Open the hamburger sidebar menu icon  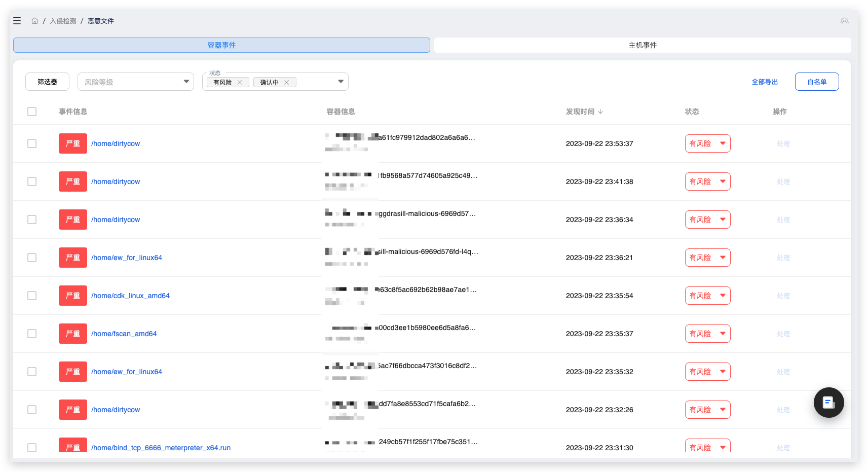(x=17, y=21)
